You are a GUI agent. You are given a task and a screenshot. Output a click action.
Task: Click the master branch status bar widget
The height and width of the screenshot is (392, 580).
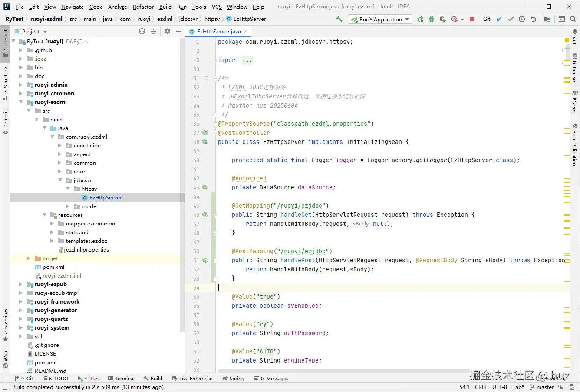point(542,387)
